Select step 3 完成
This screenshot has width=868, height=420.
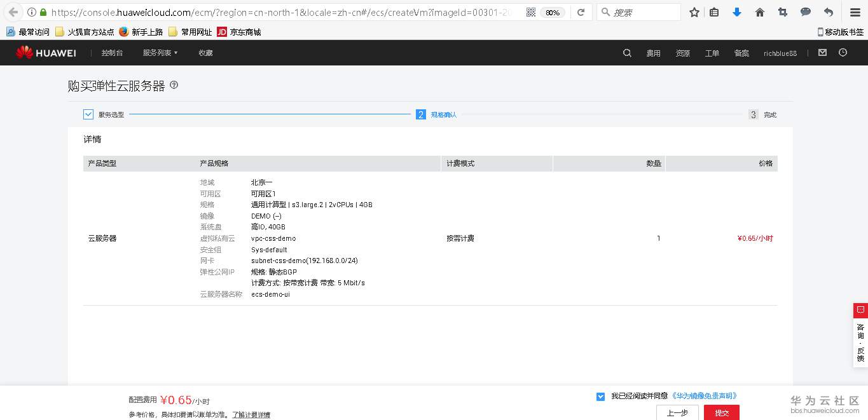pyautogui.click(x=762, y=114)
